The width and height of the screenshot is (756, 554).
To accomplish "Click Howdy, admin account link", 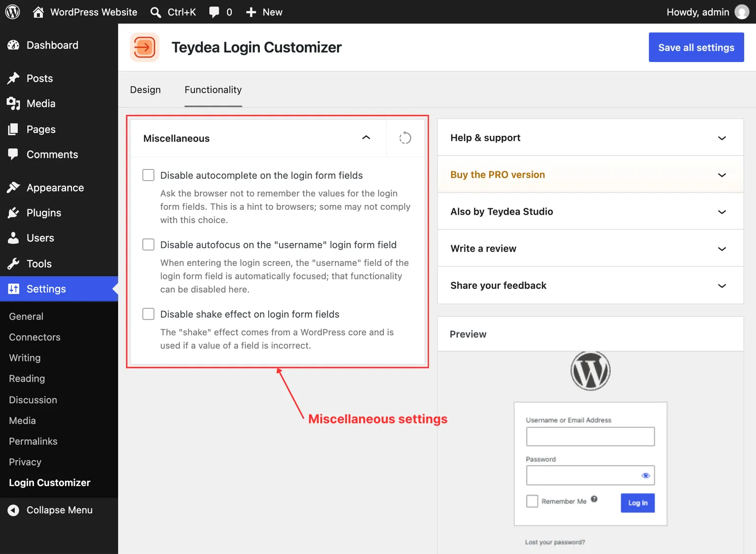I will [x=697, y=12].
